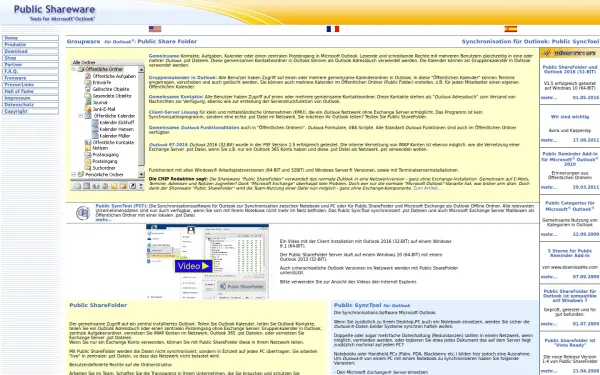Click the Öffentliche Aufgaben tasks icon

pyautogui.click(x=88, y=76)
